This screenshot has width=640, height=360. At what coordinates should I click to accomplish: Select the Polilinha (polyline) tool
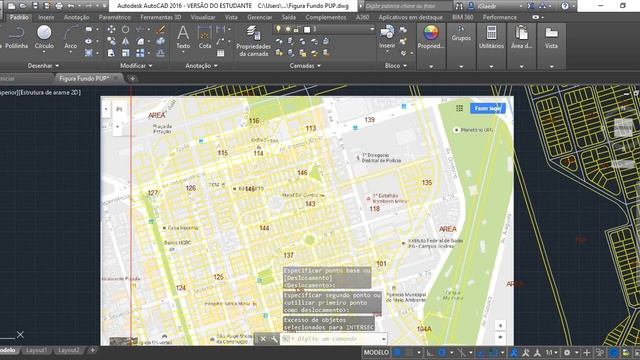tap(16, 38)
